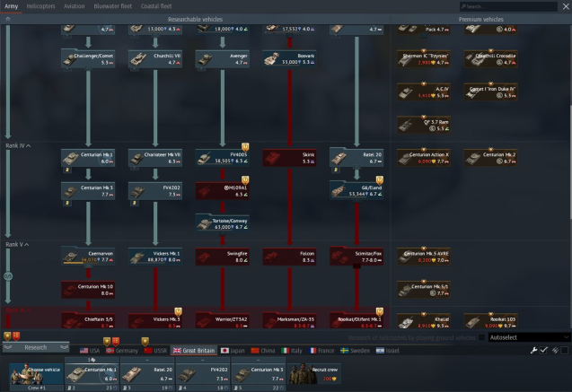572x392 pixels.
Task: Pick the Sherman IC Trzyniec premium tank
Action: click(x=424, y=59)
